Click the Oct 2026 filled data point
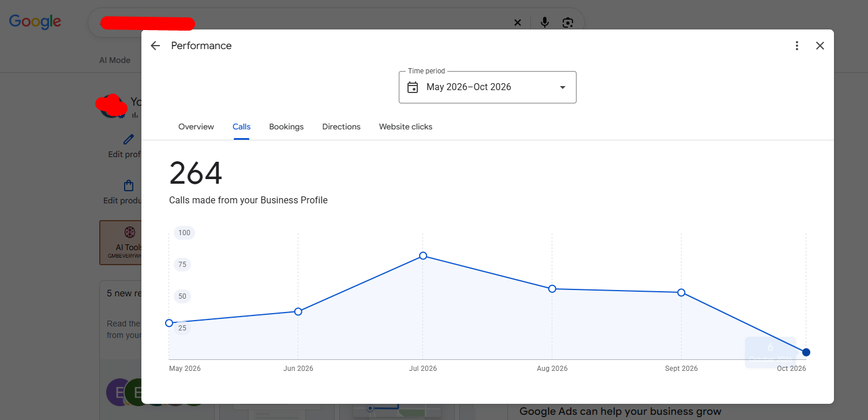 click(806, 352)
